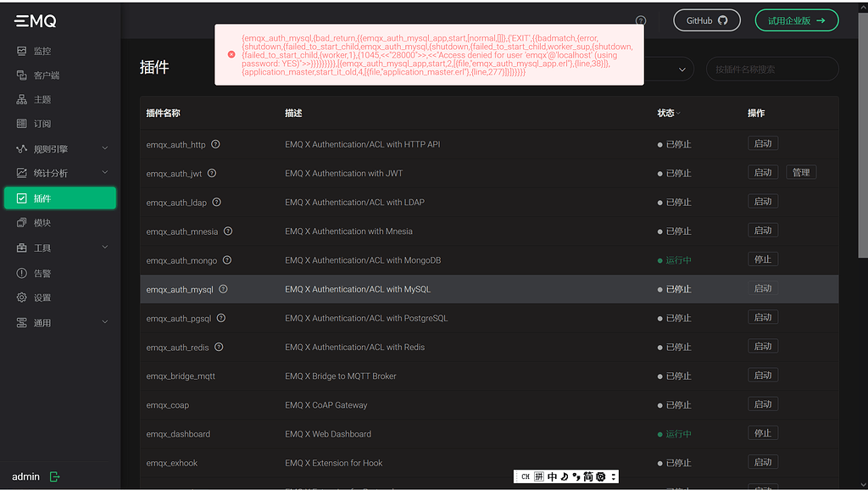Open the 监控 menu item

click(42, 51)
